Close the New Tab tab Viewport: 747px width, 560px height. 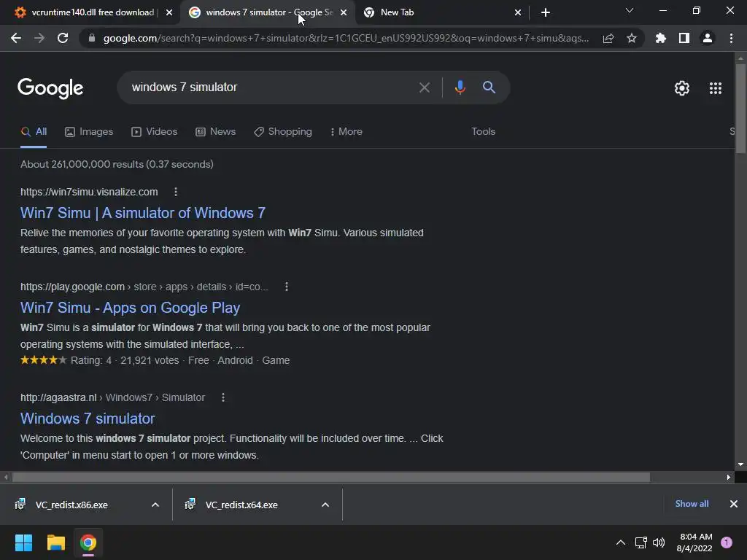coord(518,12)
